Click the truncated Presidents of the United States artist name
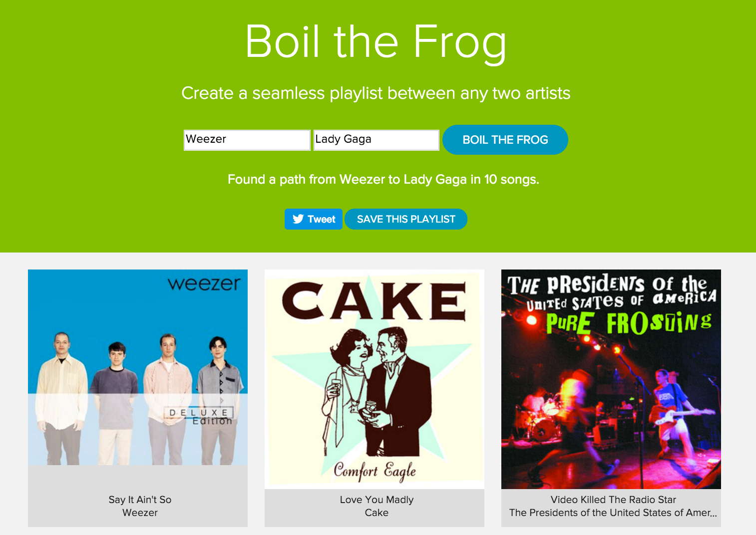 click(x=613, y=513)
